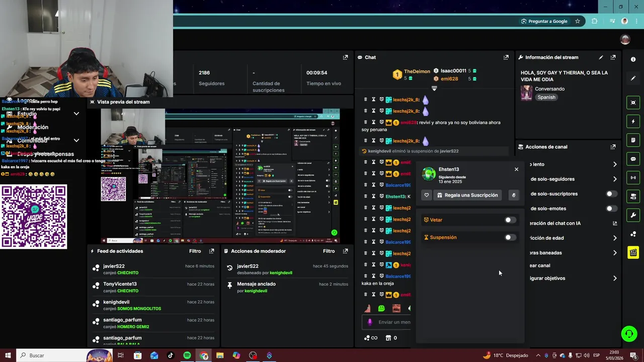Open File Explorer from the taskbar
The height and width of the screenshot is (362, 644).
pos(220,355)
